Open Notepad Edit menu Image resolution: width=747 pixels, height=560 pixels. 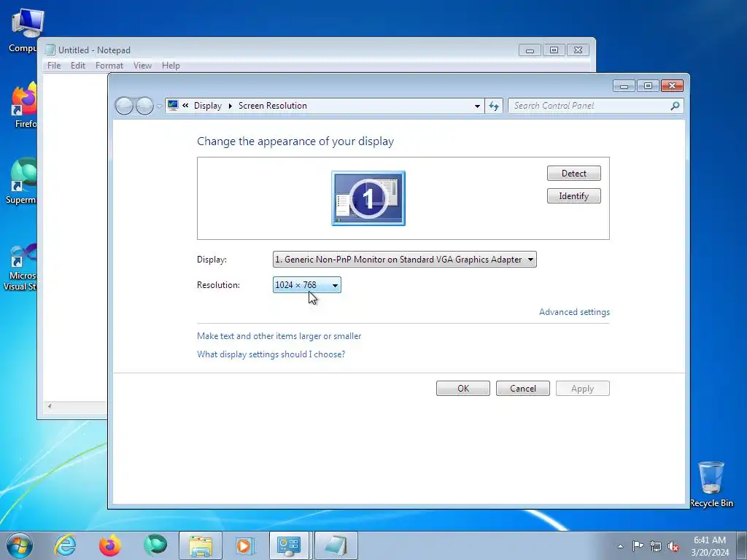77,66
